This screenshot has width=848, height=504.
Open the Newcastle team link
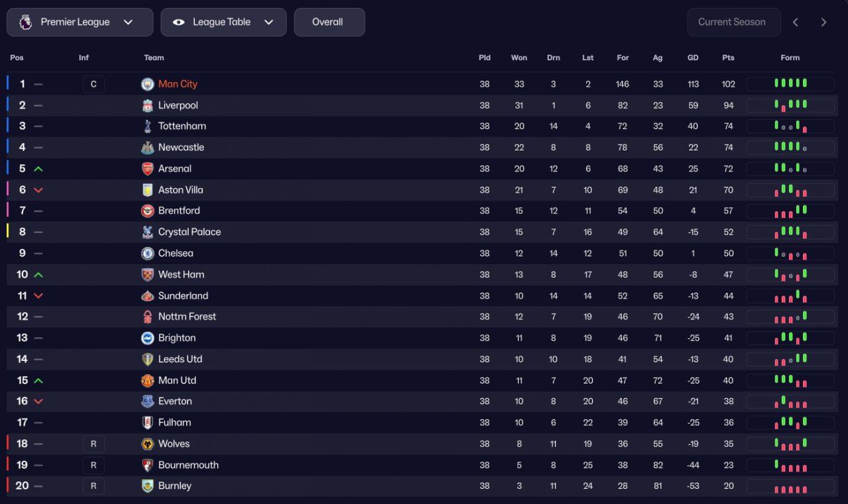click(181, 148)
